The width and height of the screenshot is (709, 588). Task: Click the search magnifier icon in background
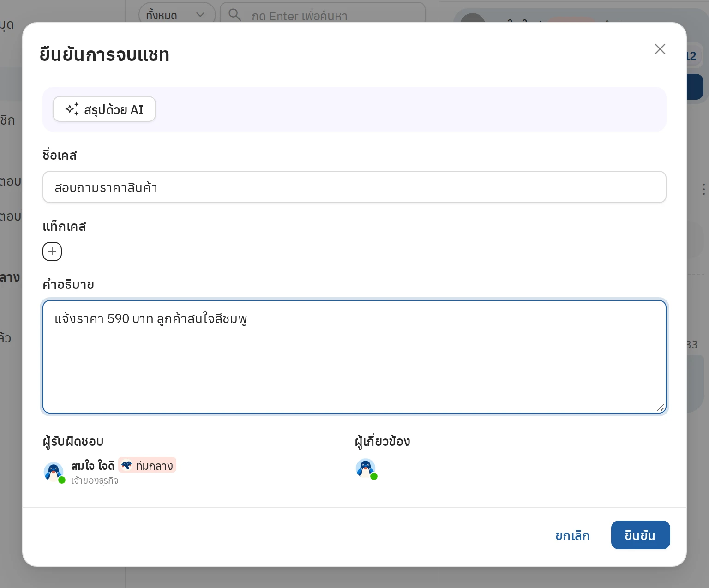tap(234, 15)
